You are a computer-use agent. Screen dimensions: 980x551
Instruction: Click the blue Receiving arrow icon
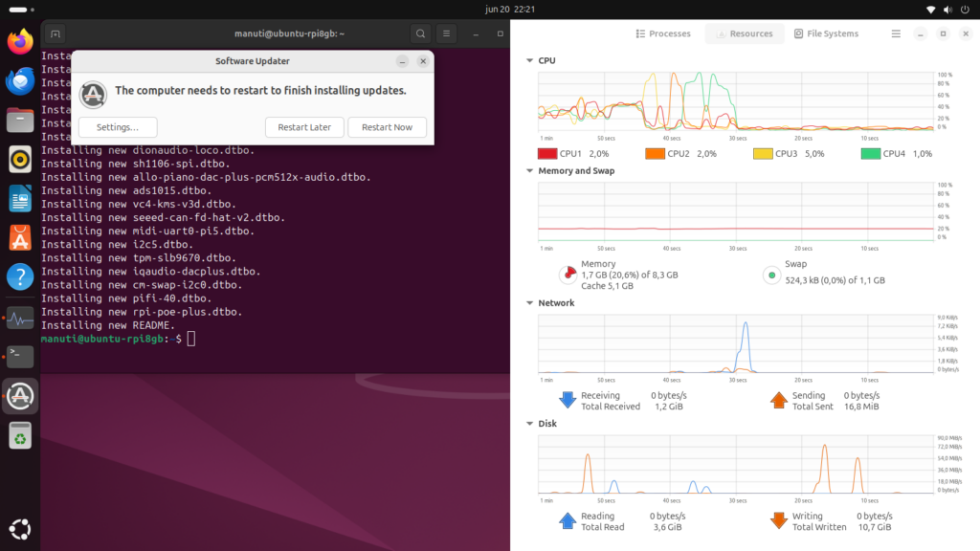pyautogui.click(x=568, y=400)
